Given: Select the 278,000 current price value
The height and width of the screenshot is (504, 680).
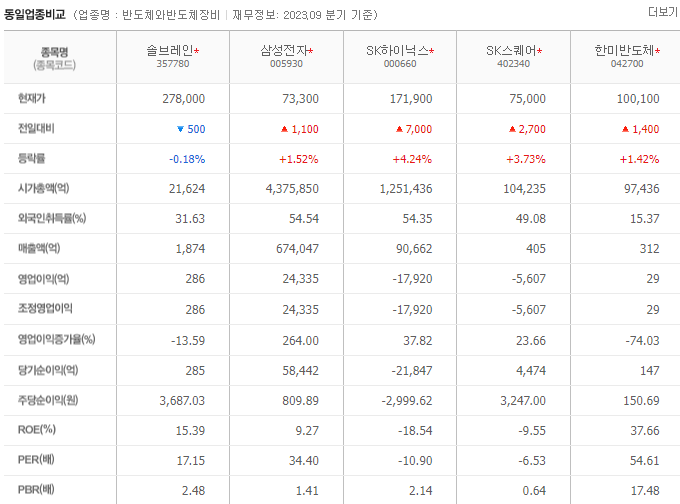Looking at the screenshot, I should 183,99.
